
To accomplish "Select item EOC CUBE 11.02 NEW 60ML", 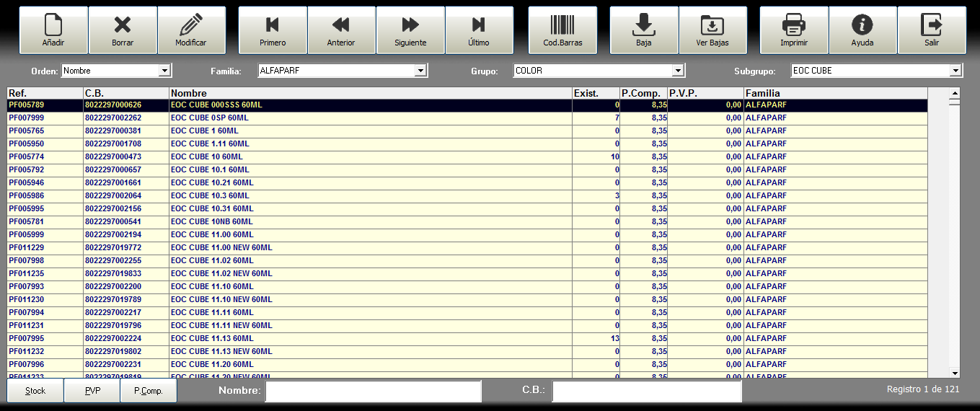I will point(221,274).
